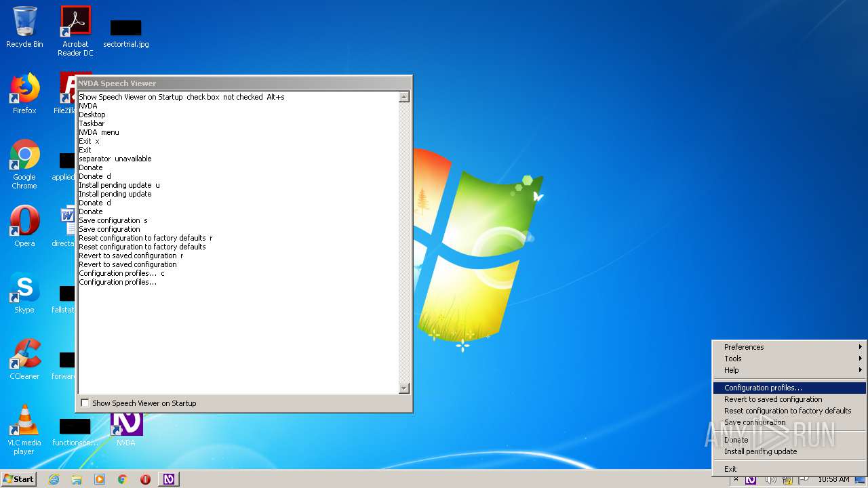Screen dimensions: 868x488
Task: Click the 'Taskbar' log line
Action: (92, 123)
